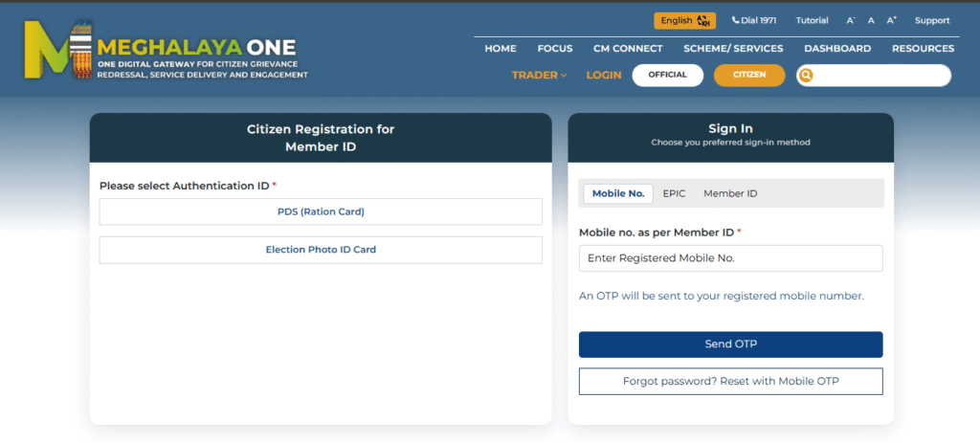
Task: Select the Mobile No. sign-in tab
Action: 617,193
